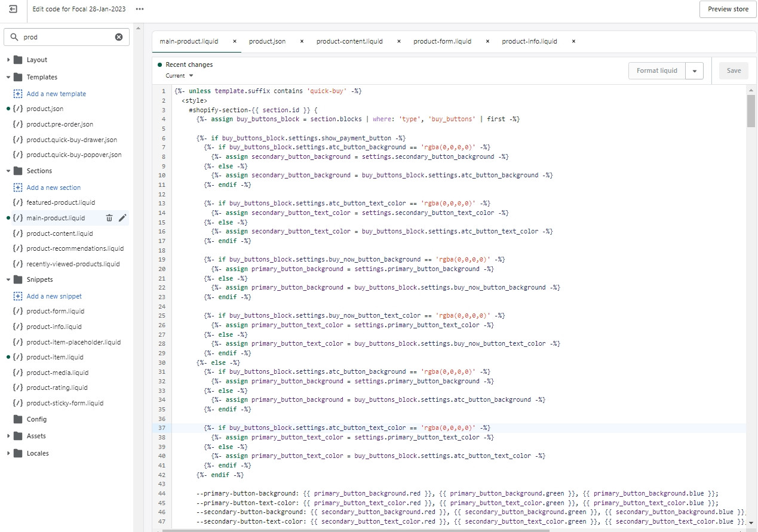Open product-sticky-form.liquid snippet
This screenshot has height=532, width=758.
65,403
